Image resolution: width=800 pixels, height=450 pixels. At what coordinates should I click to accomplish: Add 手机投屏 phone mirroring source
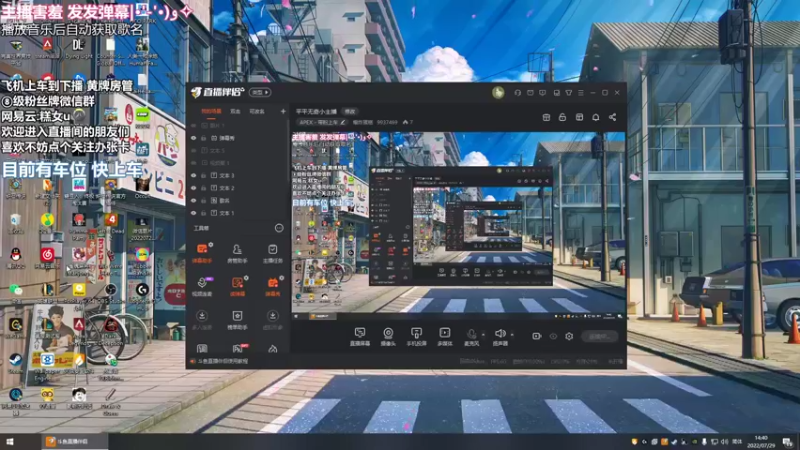coord(416,337)
